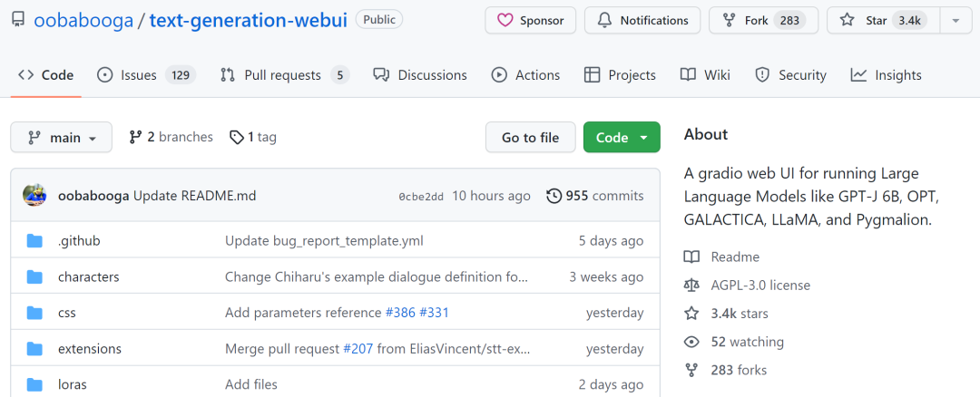980x397 pixels.
Task: Expand the green Code dropdown
Action: [x=622, y=138]
